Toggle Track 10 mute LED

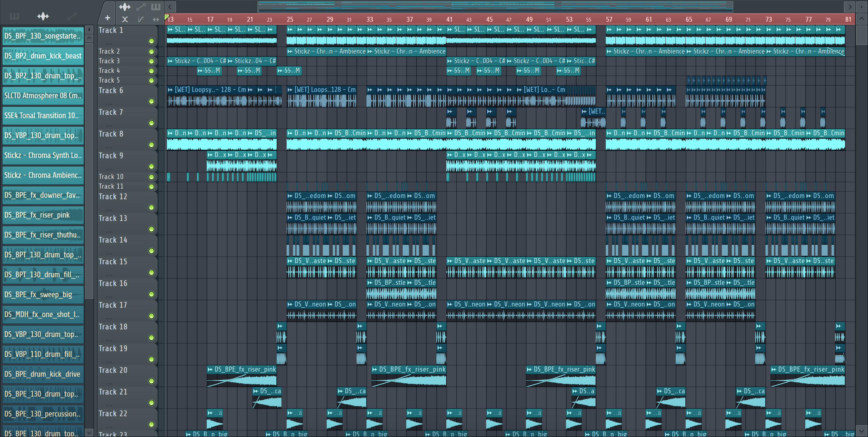click(x=152, y=177)
